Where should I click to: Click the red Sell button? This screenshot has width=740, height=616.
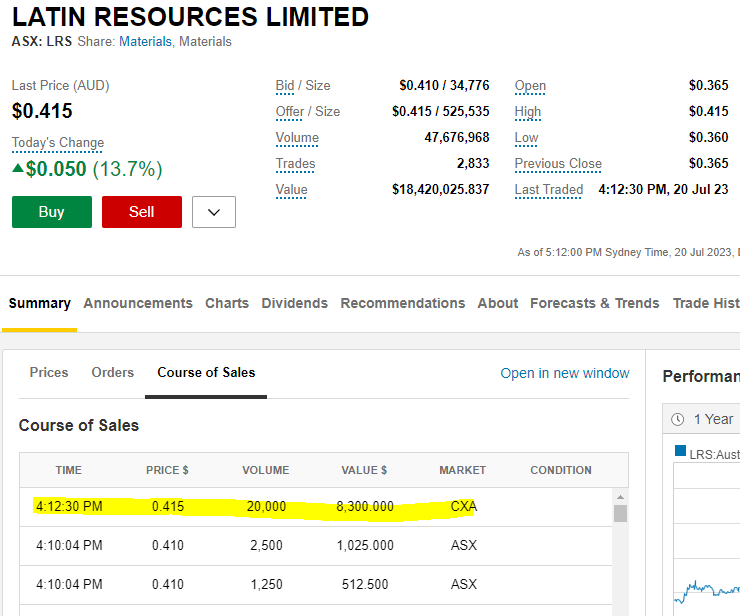click(x=142, y=212)
